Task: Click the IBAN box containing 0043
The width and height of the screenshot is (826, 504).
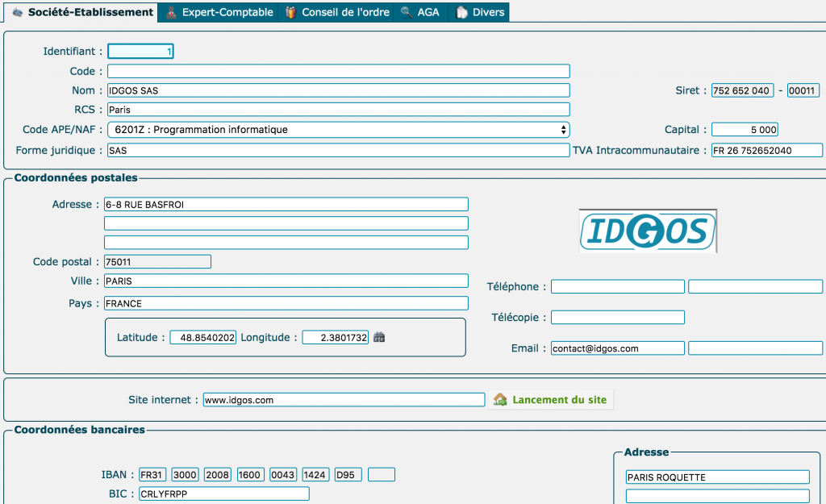Action: (283, 474)
